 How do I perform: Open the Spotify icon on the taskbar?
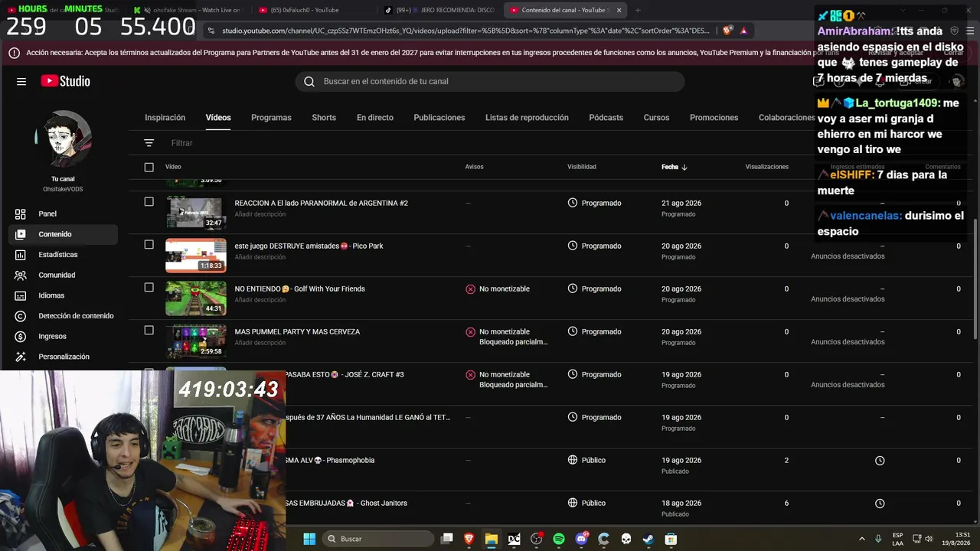coord(559,539)
